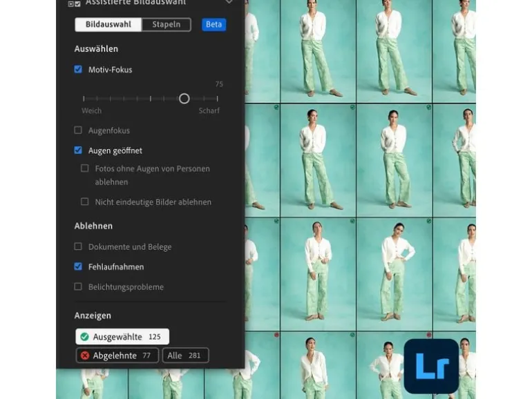Click the Scharf slider label

(209, 110)
